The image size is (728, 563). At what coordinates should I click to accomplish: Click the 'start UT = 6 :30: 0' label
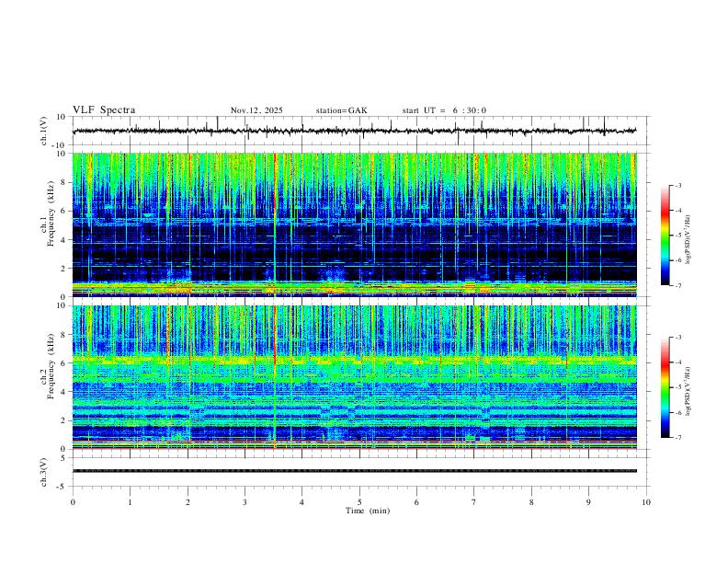pos(444,110)
